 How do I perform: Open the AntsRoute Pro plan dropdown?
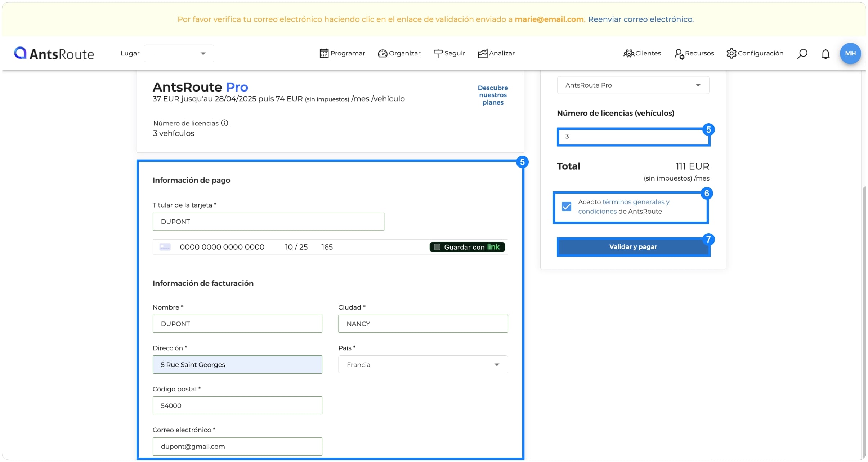click(633, 85)
